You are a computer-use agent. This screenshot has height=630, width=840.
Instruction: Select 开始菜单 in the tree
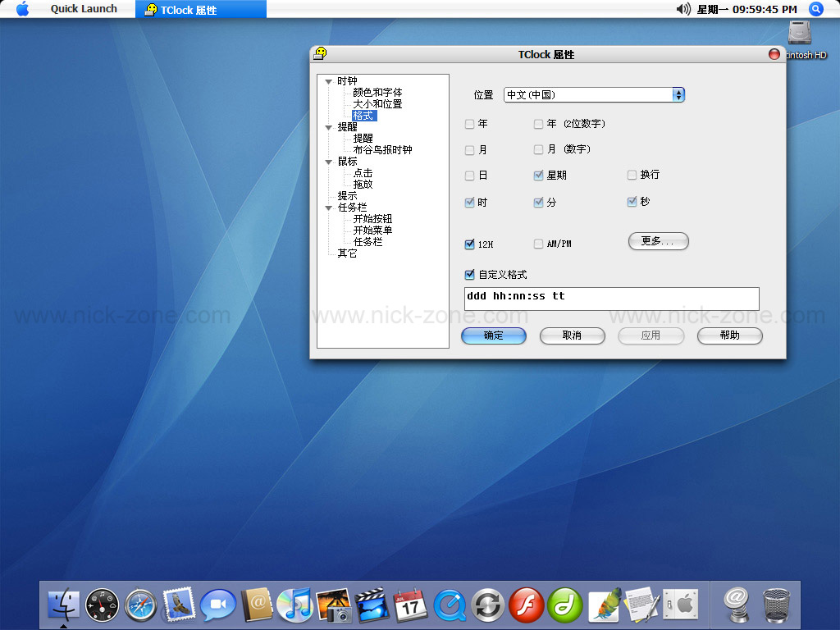(372, 231)
